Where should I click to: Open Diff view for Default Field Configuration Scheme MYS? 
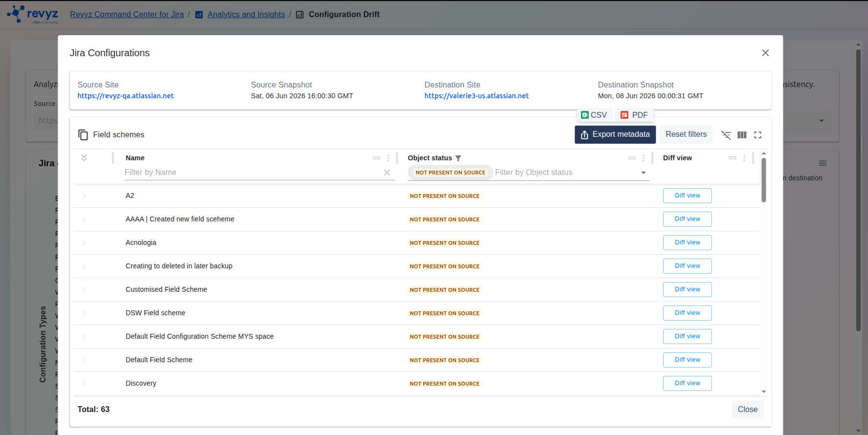click(687, 336)
